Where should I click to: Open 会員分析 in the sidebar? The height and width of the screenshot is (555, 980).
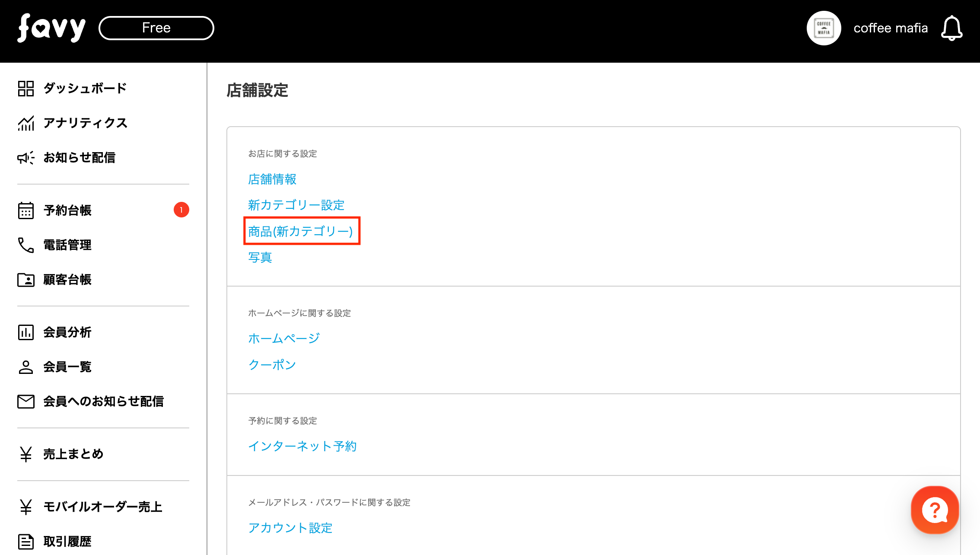pyautogui.click(x=67, y=332)
